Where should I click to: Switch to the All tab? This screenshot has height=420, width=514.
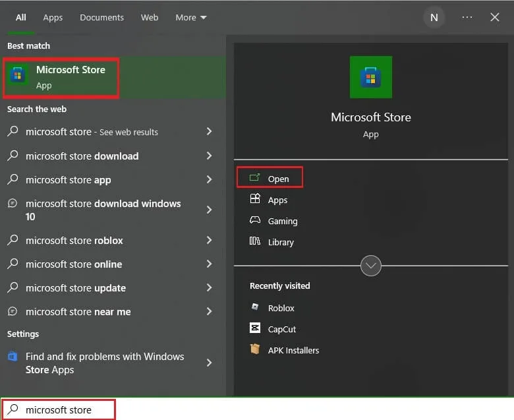pos(20,17)
